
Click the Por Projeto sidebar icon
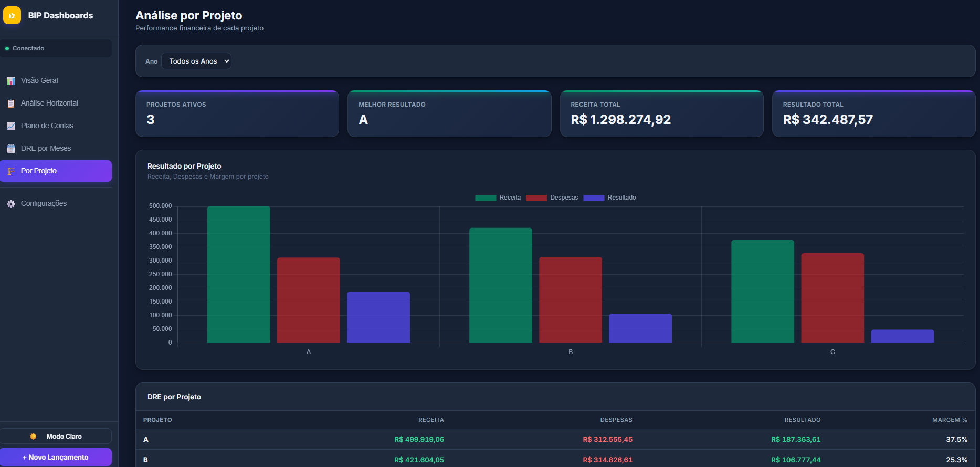pyautogui.click(x=11, y=171)
